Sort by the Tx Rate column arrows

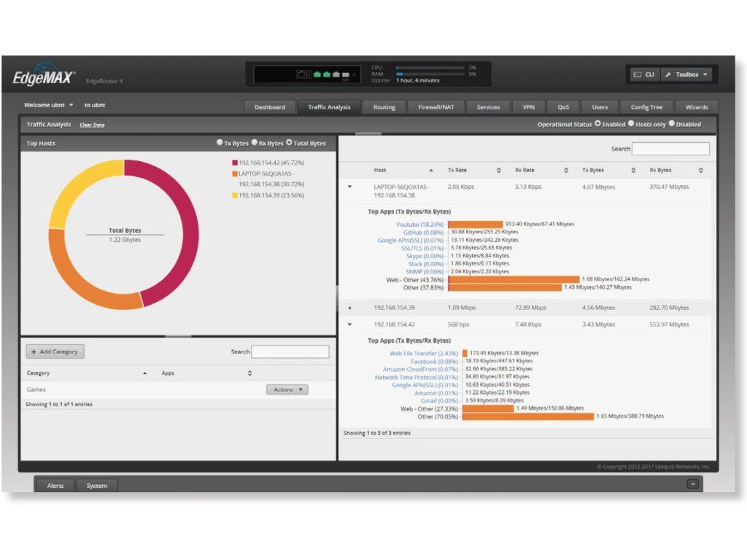(499, 170)
